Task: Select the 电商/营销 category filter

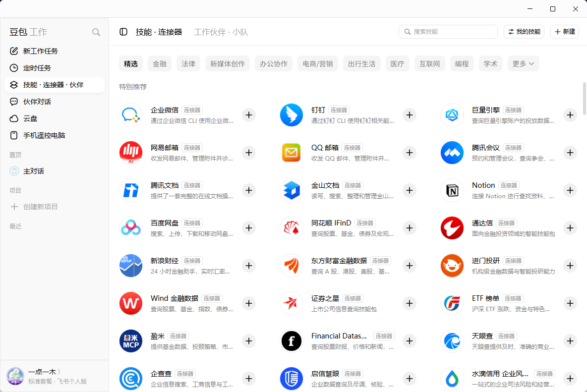Action: click(318, 64)
